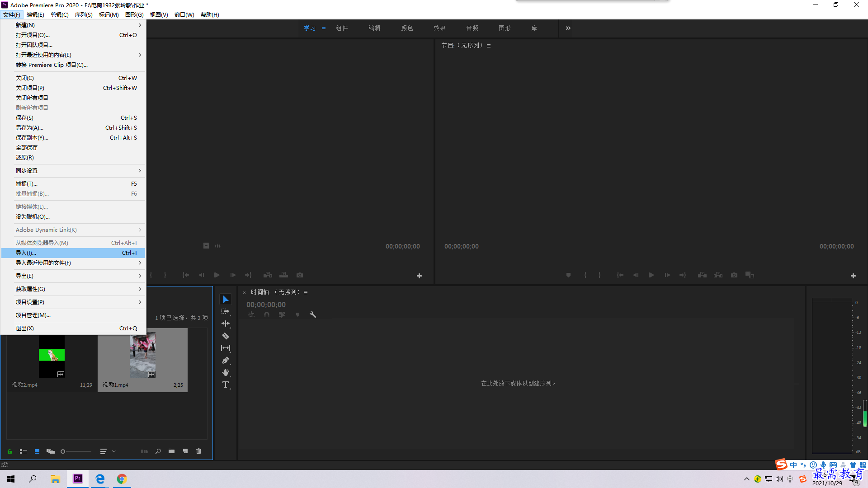Click Extract button in program monitor
This screenshot has width=868, height=488.
(x=718, y=275)
